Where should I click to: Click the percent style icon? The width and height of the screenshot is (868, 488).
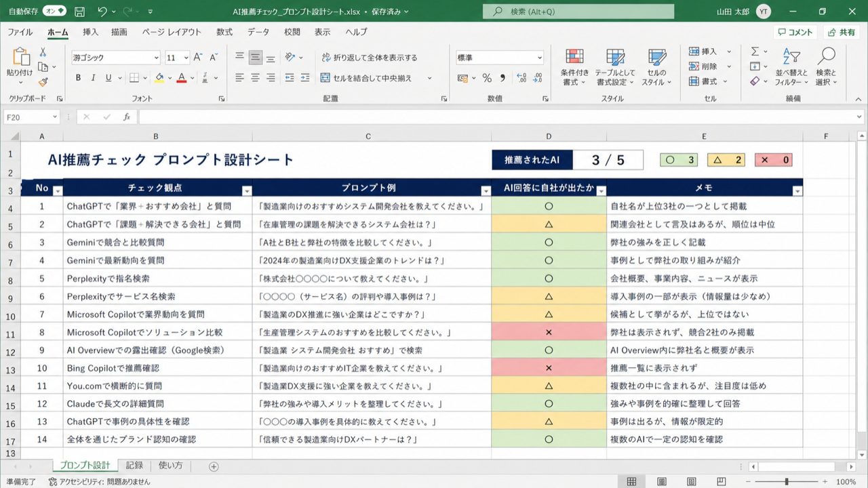[x=487, y=78]
